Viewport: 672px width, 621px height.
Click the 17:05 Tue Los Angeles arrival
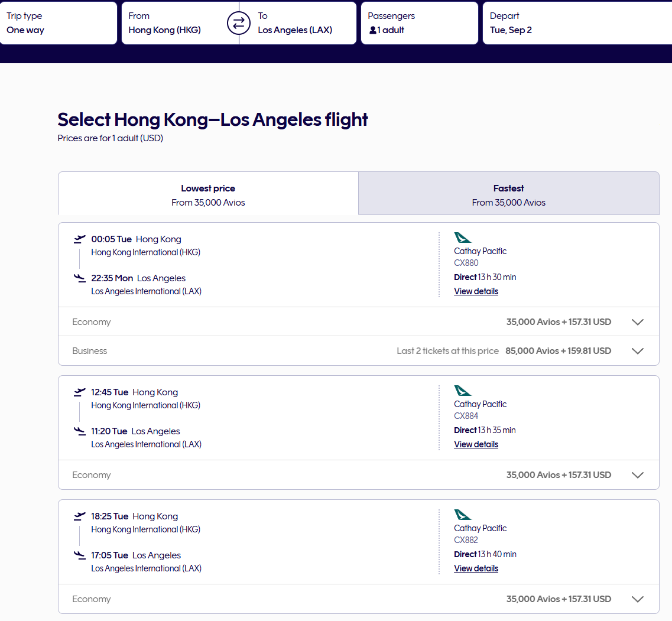tap(136, 555)
